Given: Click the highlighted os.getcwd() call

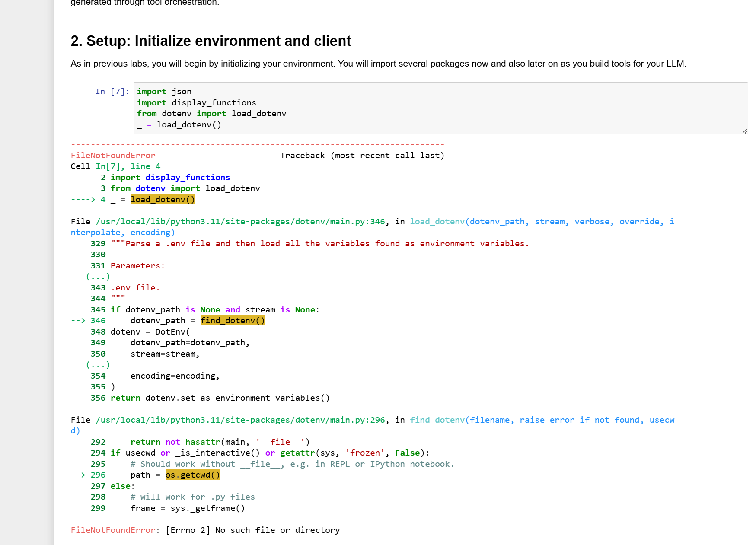Looking at the screenshot, I should pos(192,475).
